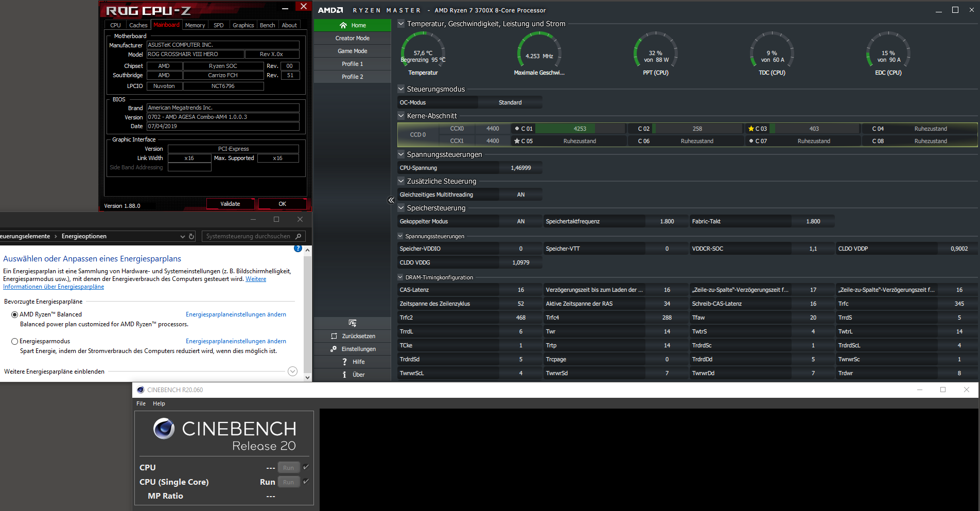Click the Cinebench title bar app icon
The height and width of the screenshot is (511, 980).
[x=141, y=390]
